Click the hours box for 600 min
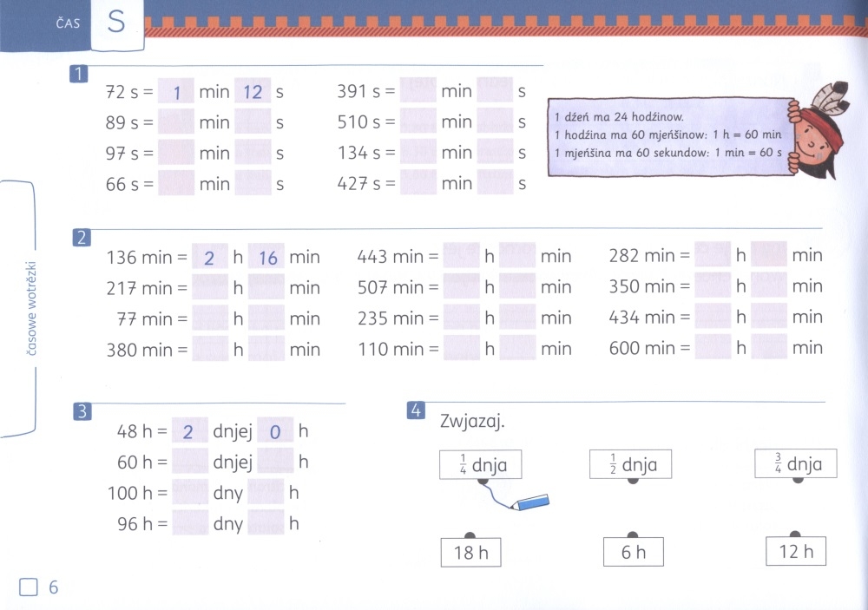868x610 pixels. [713, 348]
